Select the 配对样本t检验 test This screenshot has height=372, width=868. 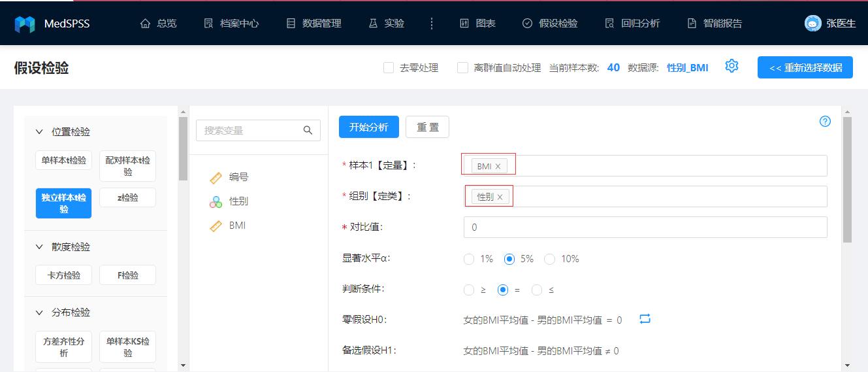pos(127,166)
